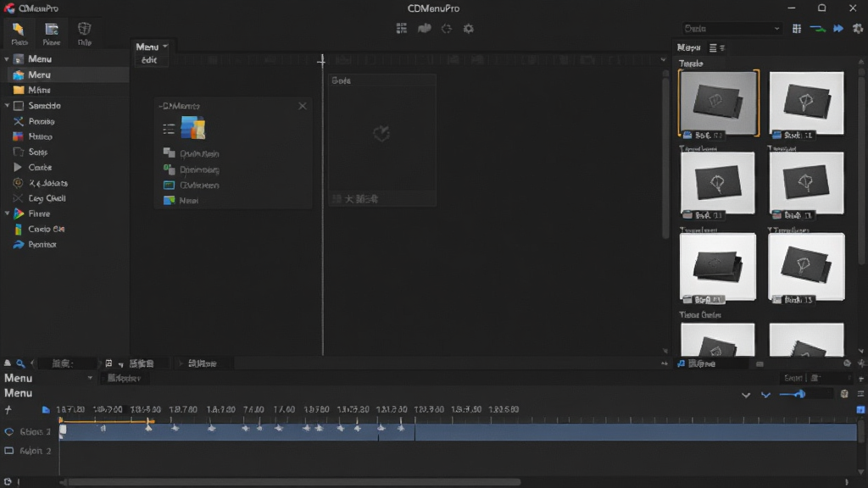Click the blue-green arrow icon beside the fast-forward arrows
Image resolution: width=868 pixels, height=488 pixels.
818,28
